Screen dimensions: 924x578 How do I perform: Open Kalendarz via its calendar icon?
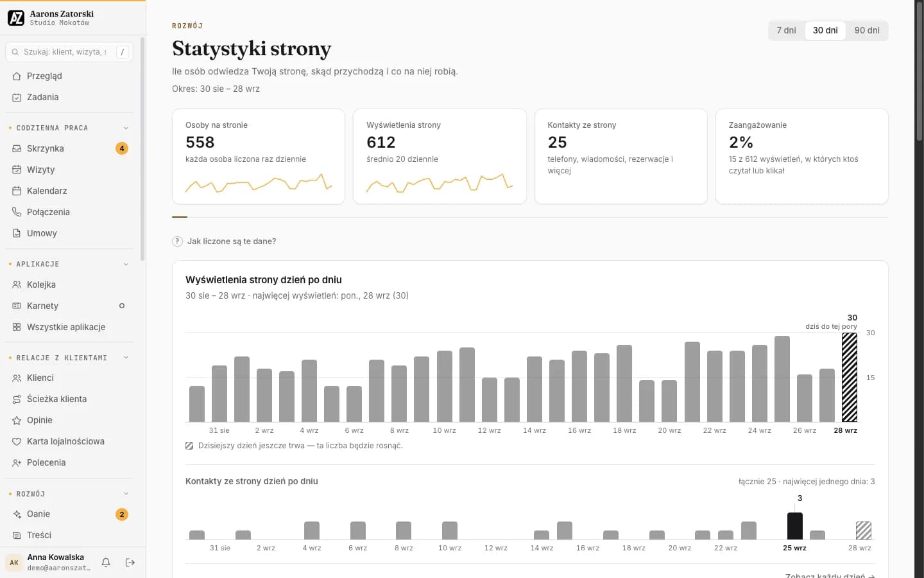pyautogui.click(x=17, y=191)
